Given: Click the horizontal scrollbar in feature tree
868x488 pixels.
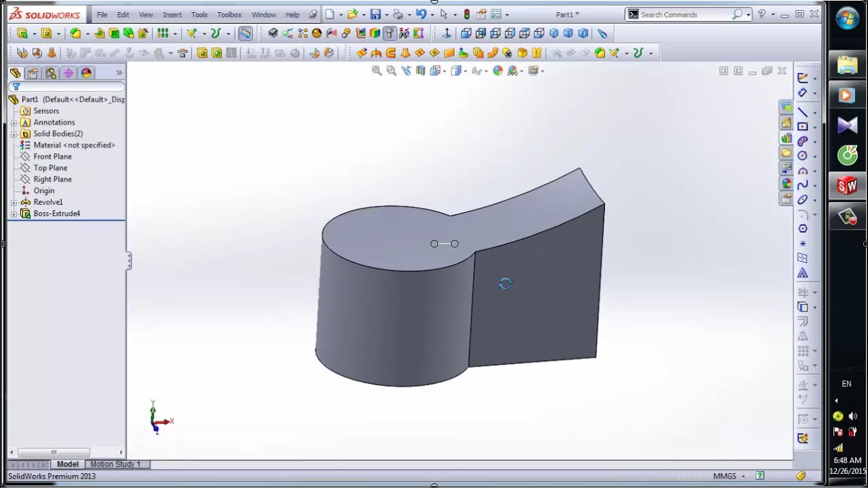Looking at the screenshot, I should tap(54, 453).
